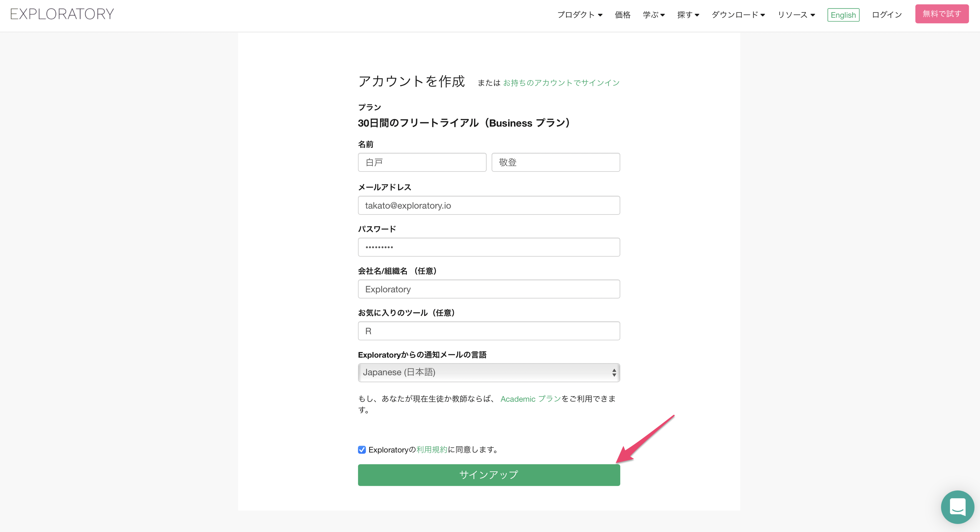
Task: Click the email address input field
Action: 489,206
